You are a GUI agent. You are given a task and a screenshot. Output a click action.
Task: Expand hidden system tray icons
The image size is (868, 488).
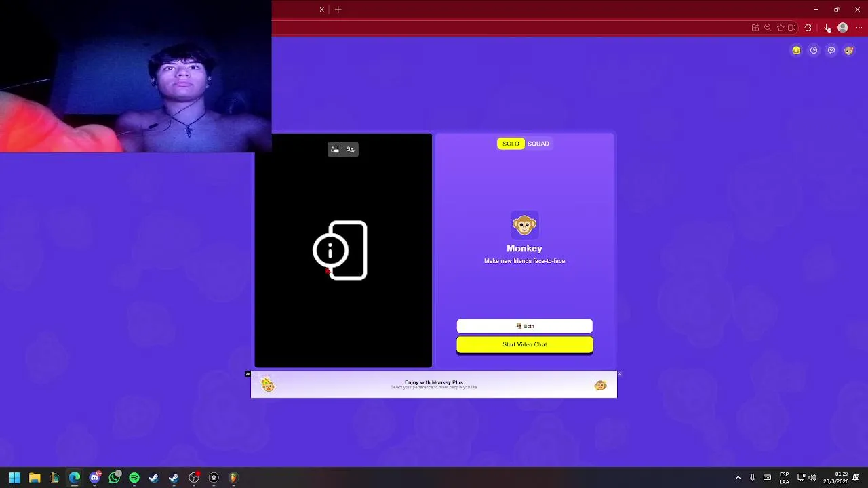click(x=738, y=478)
